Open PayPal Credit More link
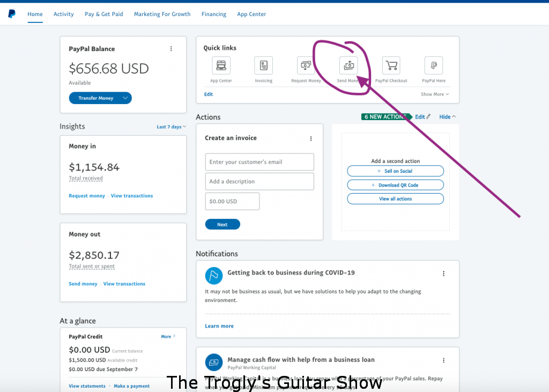Viewport: 549px width, 392px height. pyautogui.click(x=168, y=336)
